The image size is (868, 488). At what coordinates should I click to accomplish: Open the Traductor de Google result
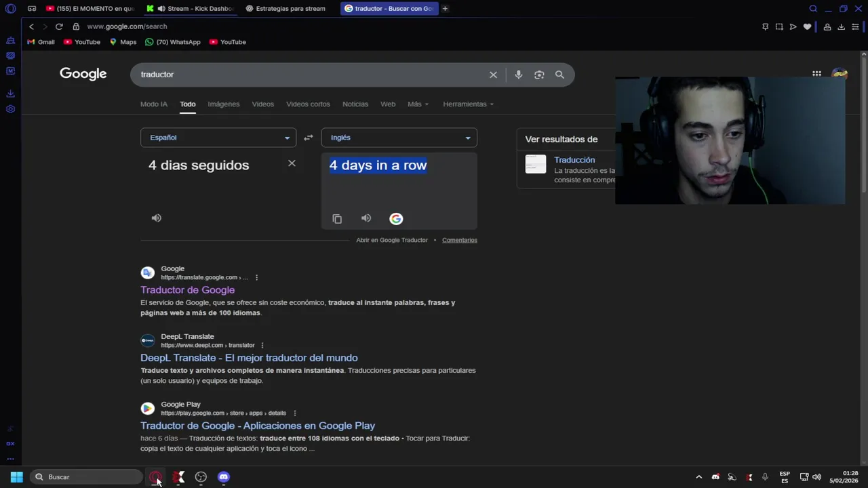(188, 290)
